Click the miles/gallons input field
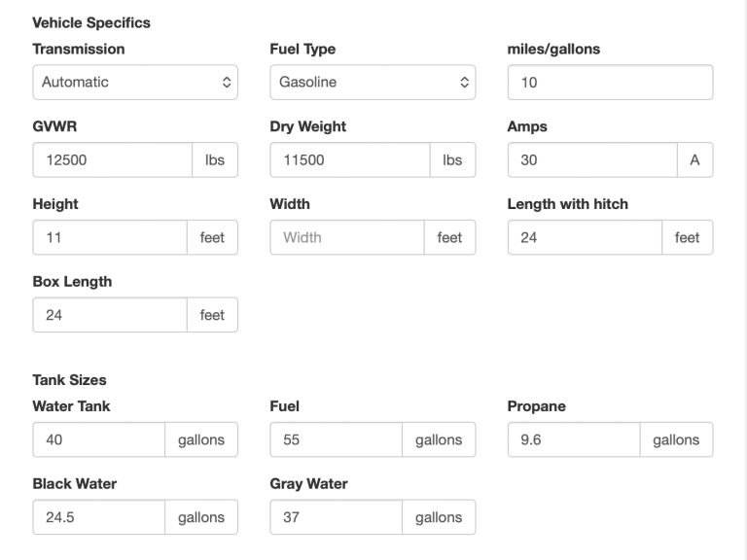 coord(610,83)
